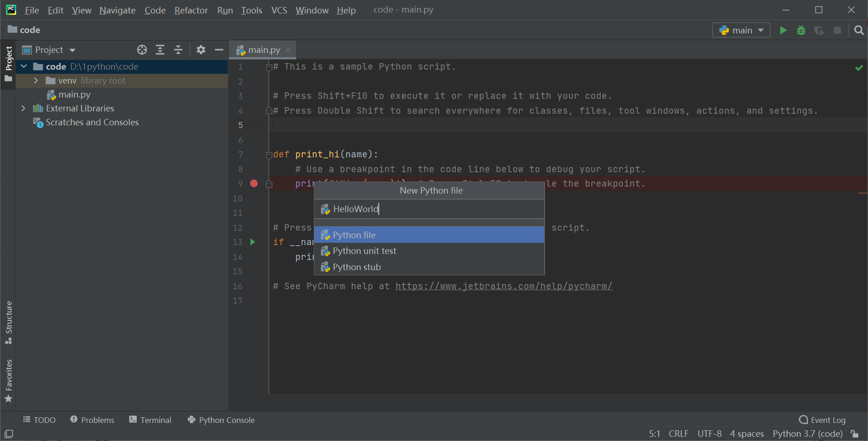Hide the Project panel with minus icon
Image resolution: width=868 pixels, height=441 pixels.
pos(219,50)
